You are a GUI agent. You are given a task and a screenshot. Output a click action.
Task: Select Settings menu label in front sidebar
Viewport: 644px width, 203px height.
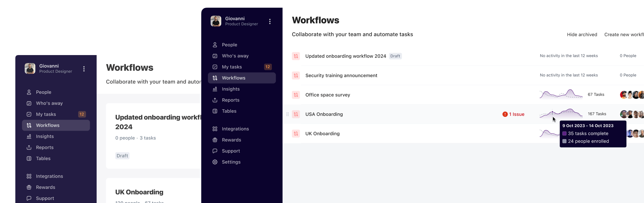click(x=231, y=162)
